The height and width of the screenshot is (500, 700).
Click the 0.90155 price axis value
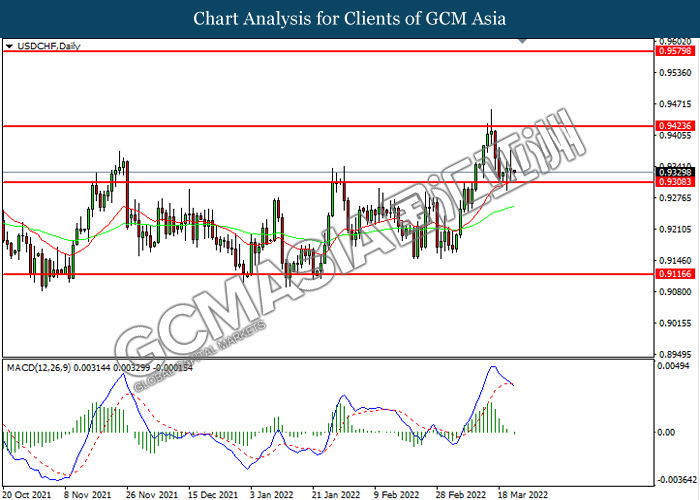click(x=675, y=323)
